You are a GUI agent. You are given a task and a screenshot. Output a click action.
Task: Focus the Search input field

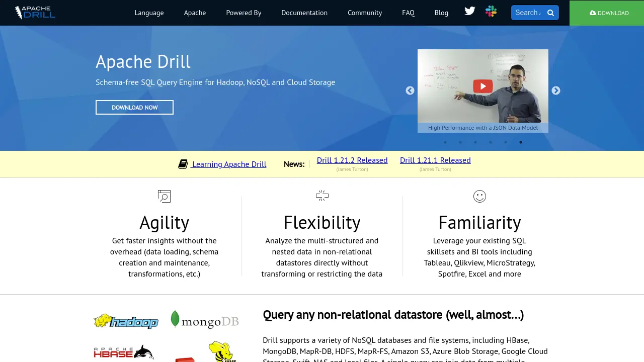click(528, 13)
